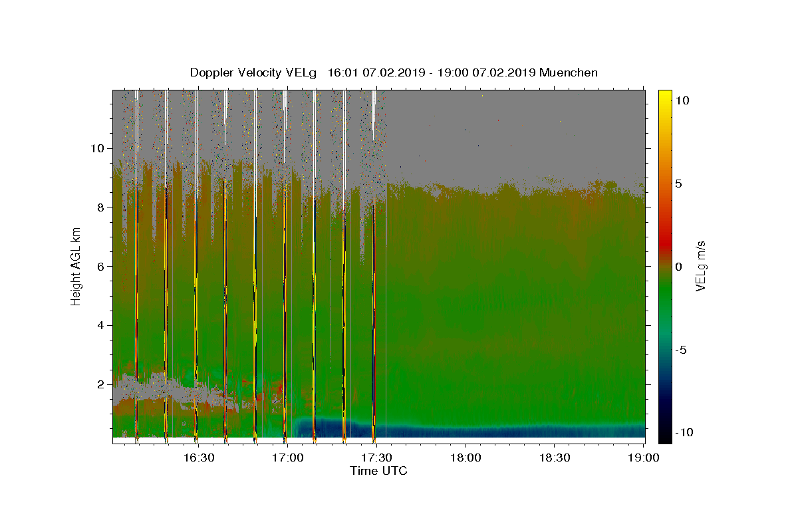The height and width of the screenshot is (532, 798).
Task: Click the colorbar value -5
Action: [x=681, y=349]
